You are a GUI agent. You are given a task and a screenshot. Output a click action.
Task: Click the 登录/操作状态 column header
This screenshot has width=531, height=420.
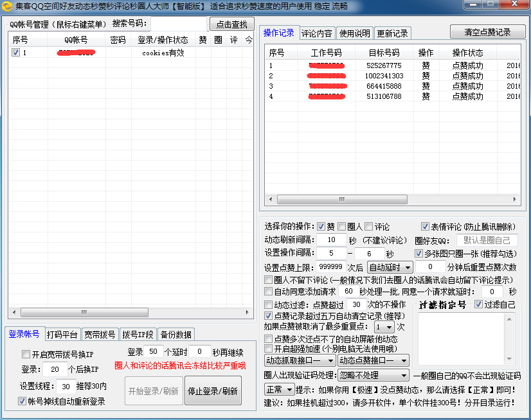(x=163, y=40)
